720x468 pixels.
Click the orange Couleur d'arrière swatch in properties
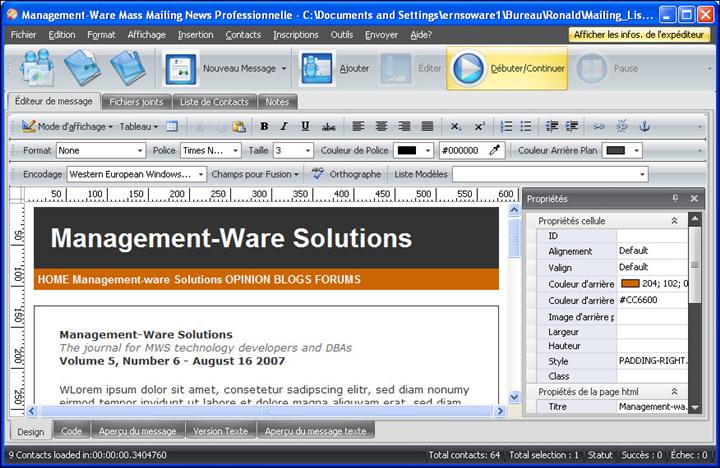630,283
